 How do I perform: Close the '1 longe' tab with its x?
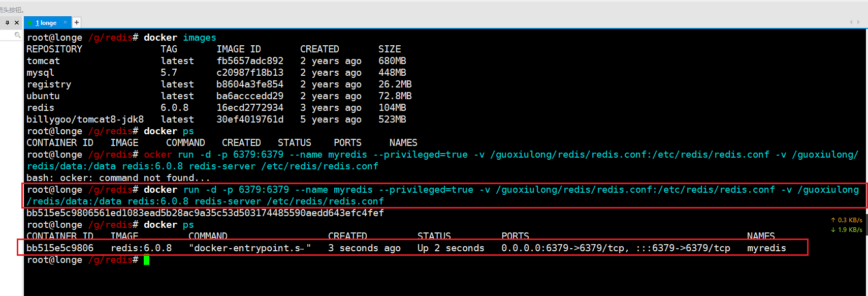tap(65, 22)
